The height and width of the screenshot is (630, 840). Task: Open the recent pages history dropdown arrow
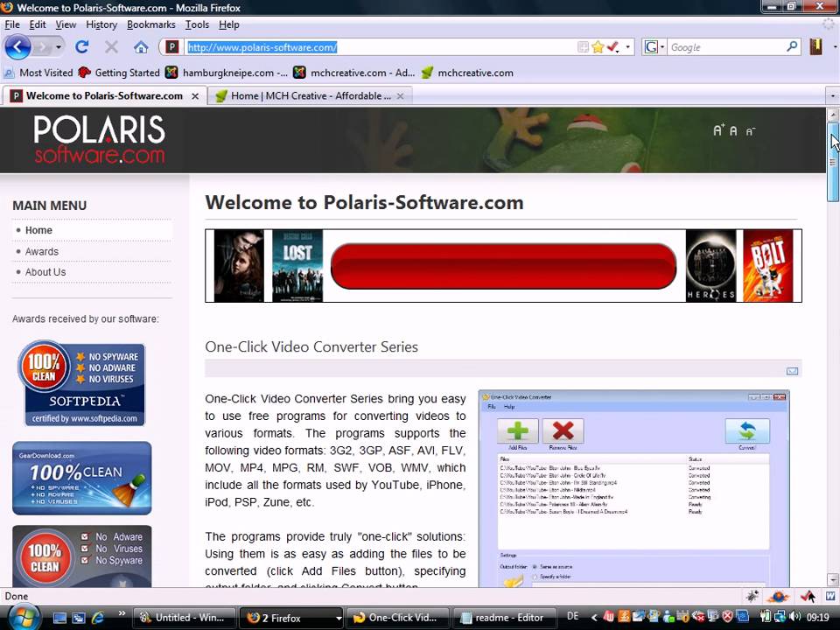click(59, 47)
